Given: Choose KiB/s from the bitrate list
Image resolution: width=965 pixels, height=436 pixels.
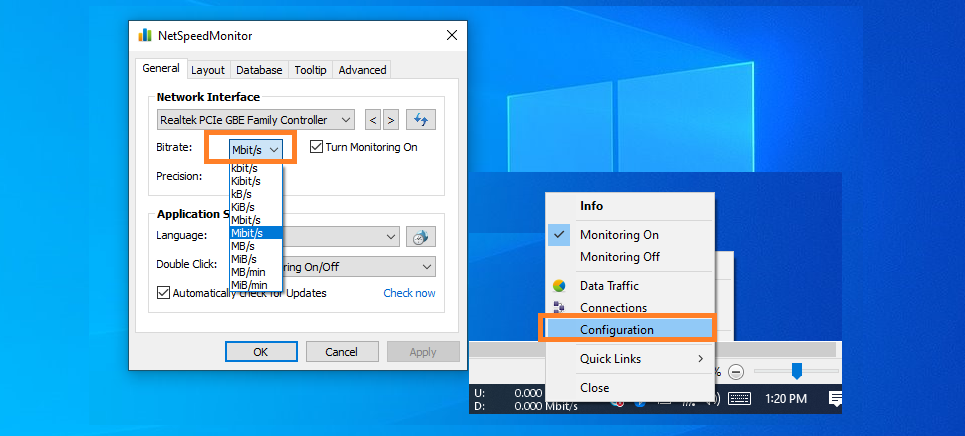Looking at the screenshot, I should [255, 207].
